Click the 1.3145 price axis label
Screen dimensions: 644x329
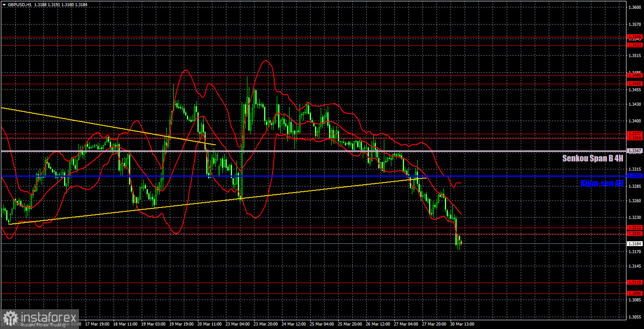pos(635,266)
